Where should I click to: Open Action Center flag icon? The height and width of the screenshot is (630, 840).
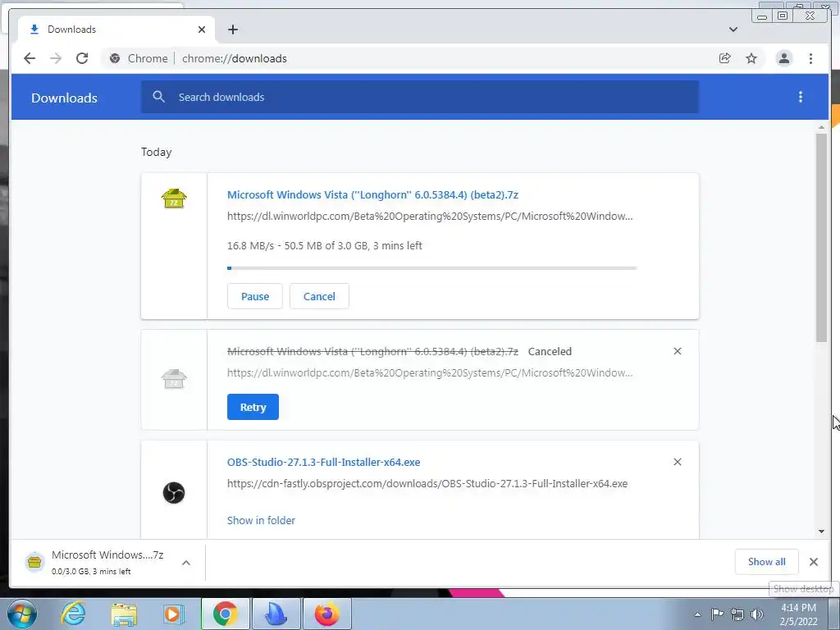click(x=717, y=614)
